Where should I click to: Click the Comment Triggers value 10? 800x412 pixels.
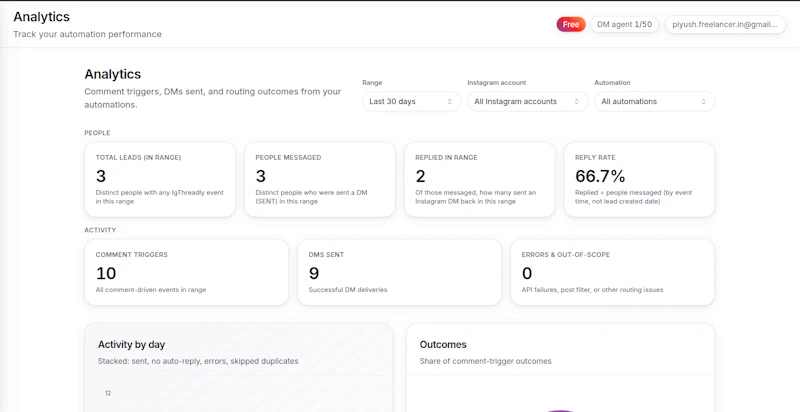coord(106,273)
